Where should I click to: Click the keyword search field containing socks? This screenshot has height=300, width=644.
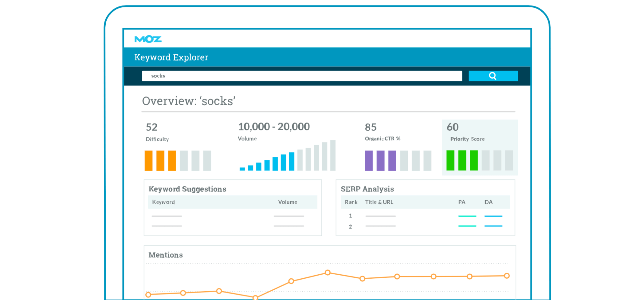(x=302, y=76)
